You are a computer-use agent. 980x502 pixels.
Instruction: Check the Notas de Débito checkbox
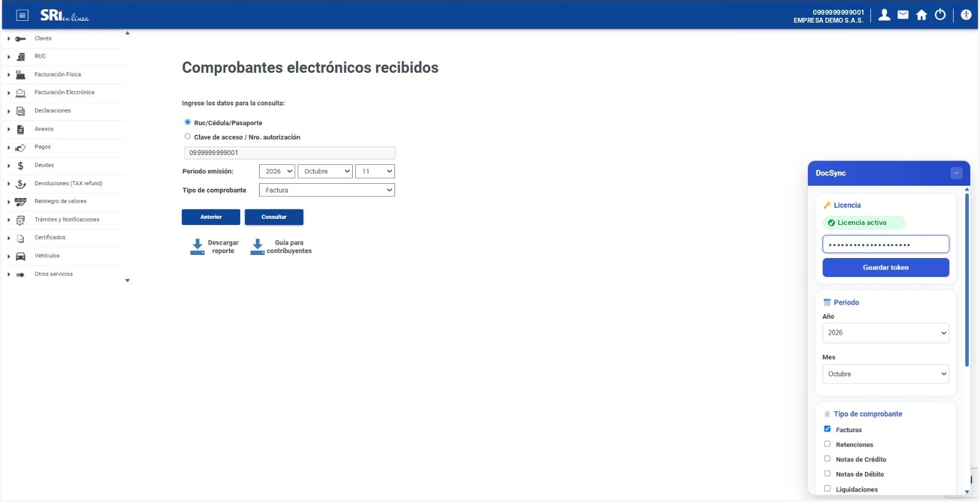coord(827,474)
